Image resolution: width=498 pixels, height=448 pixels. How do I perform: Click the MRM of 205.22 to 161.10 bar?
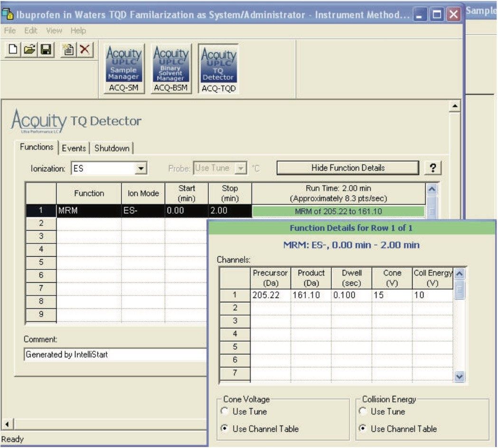(x=338, y=211)
